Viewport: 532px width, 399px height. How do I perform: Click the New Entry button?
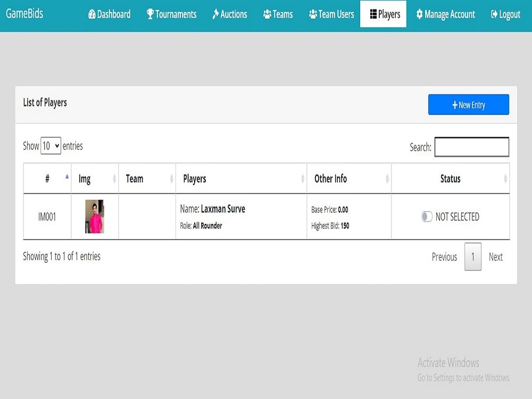pos(469,104)
